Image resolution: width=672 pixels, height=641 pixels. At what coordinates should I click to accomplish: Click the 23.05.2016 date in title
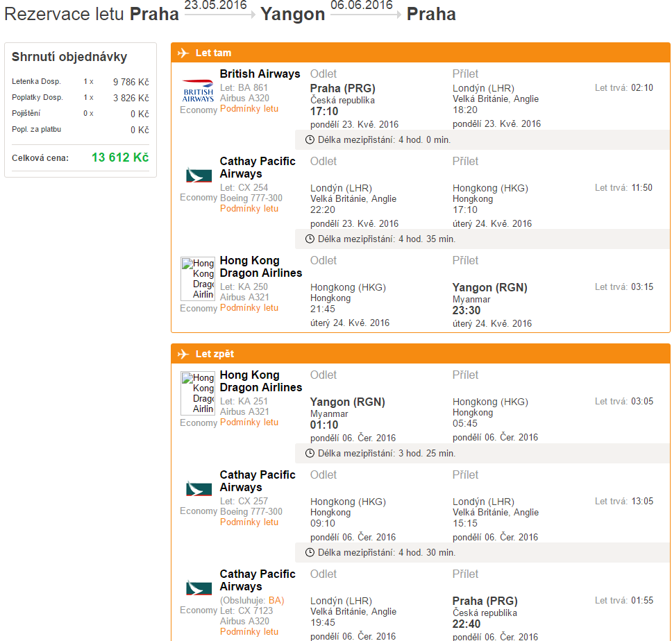click(x=216, y=5)
